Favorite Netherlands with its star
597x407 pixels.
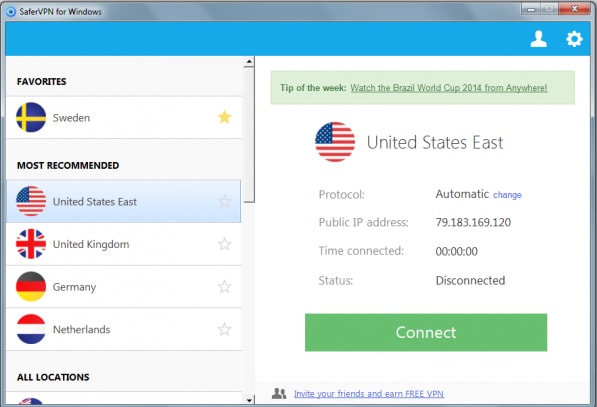click(x=224, y=329)
